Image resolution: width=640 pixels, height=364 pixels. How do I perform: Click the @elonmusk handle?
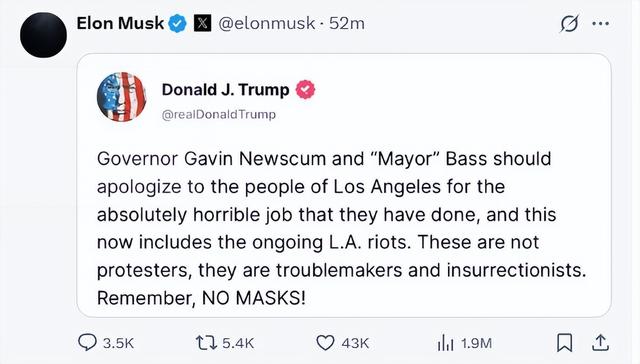pos(267,24)
